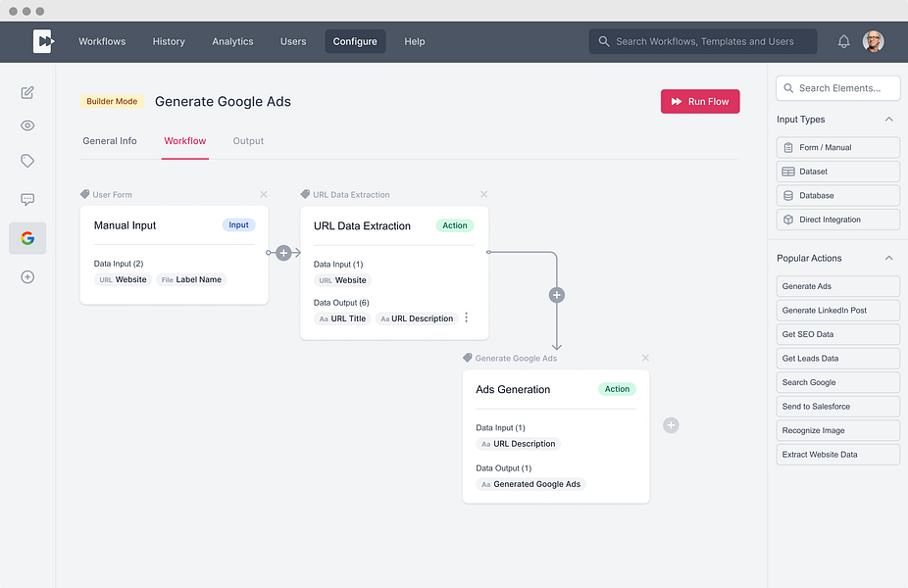Open the Help menu

415,42
